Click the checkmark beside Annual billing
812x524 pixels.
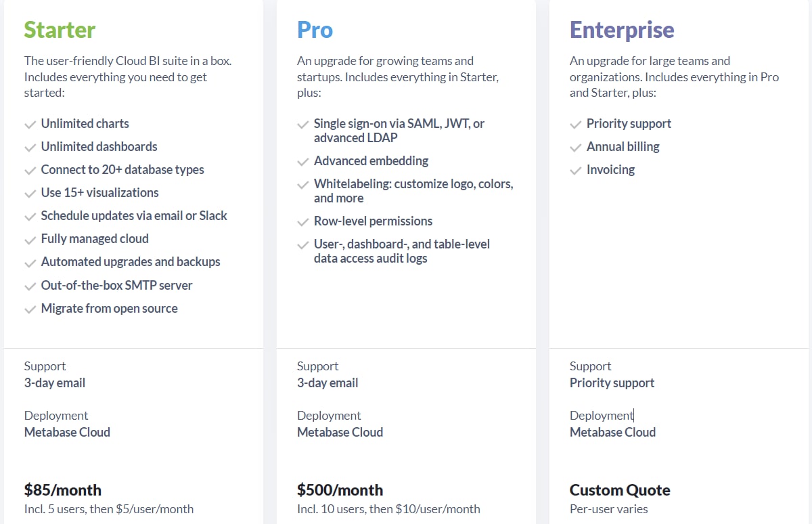[575, 148]
